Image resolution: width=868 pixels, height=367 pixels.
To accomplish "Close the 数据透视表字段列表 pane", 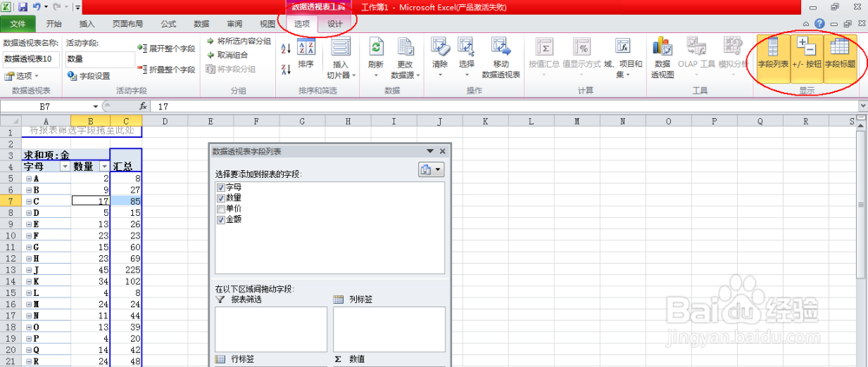I will coord(443,151).
